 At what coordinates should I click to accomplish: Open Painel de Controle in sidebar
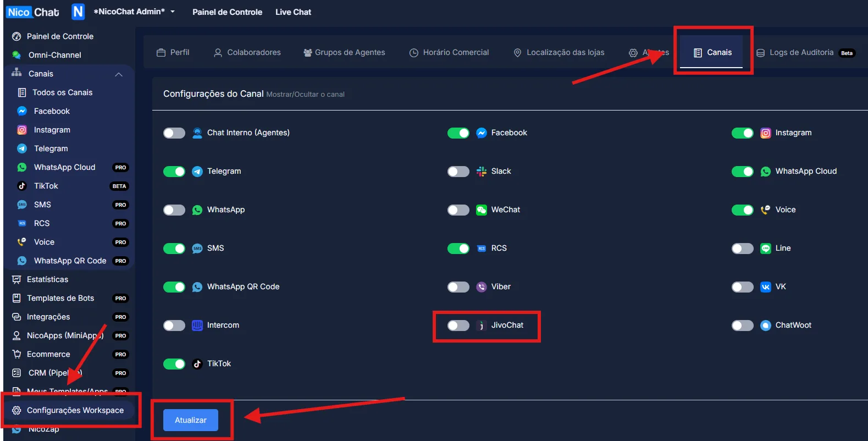click(x=60, y=36)
